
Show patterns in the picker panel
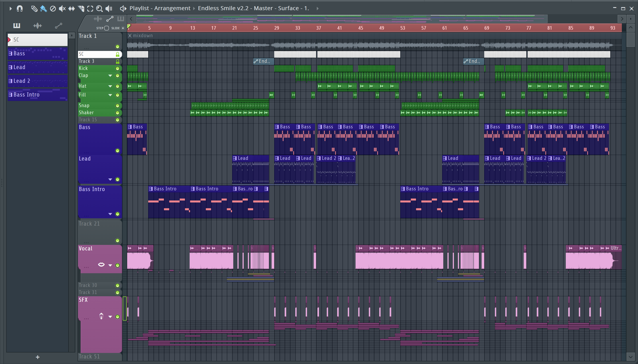[17, 25]
